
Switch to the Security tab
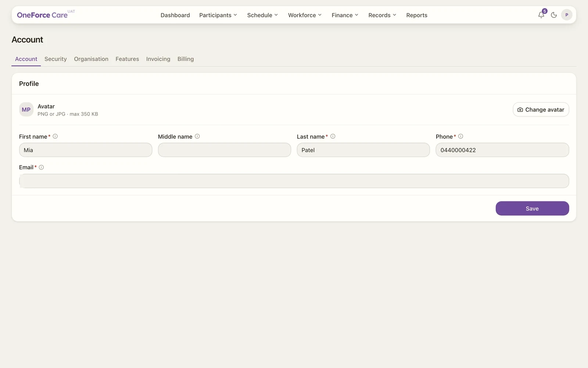[x=55, y=59]
